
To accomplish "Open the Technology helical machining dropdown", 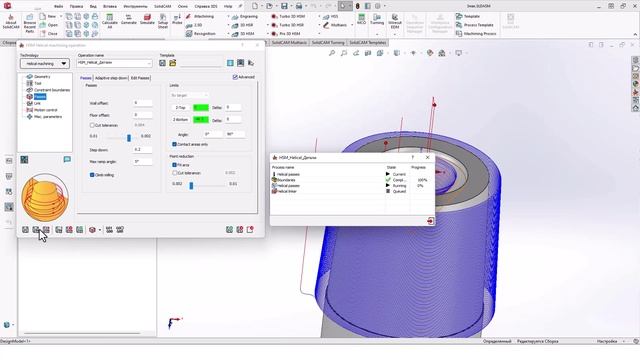I will tap(45, 63).
